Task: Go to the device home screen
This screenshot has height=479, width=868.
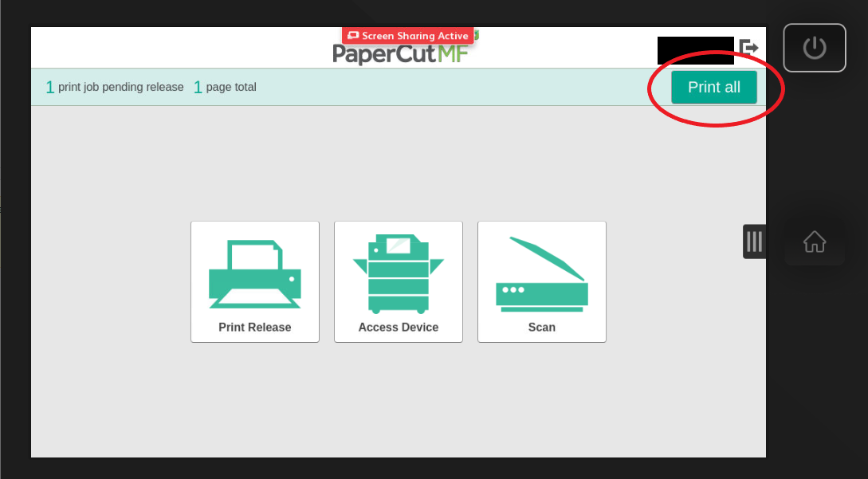Action: tap(814, 241)
